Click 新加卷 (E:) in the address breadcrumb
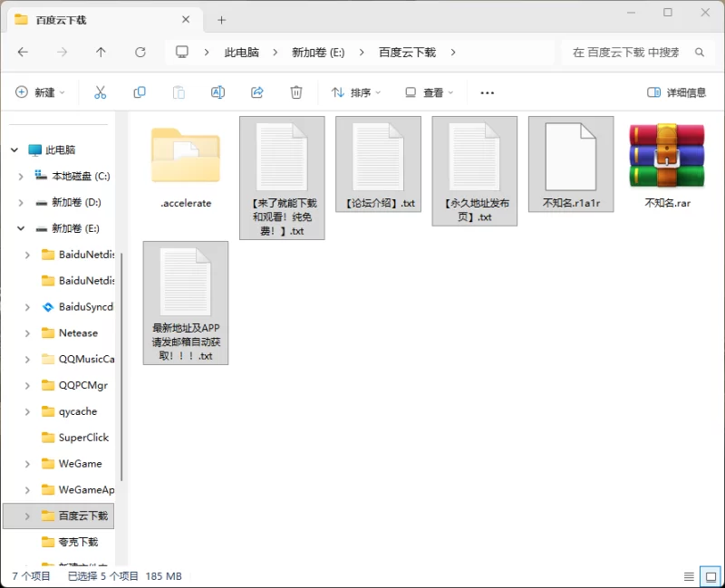 coord(317,53)
